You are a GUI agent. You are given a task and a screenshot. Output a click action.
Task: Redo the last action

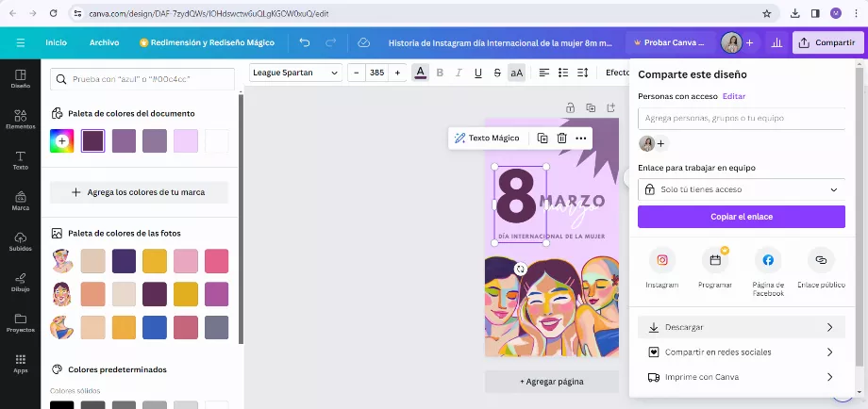click(x=330, y=42)
